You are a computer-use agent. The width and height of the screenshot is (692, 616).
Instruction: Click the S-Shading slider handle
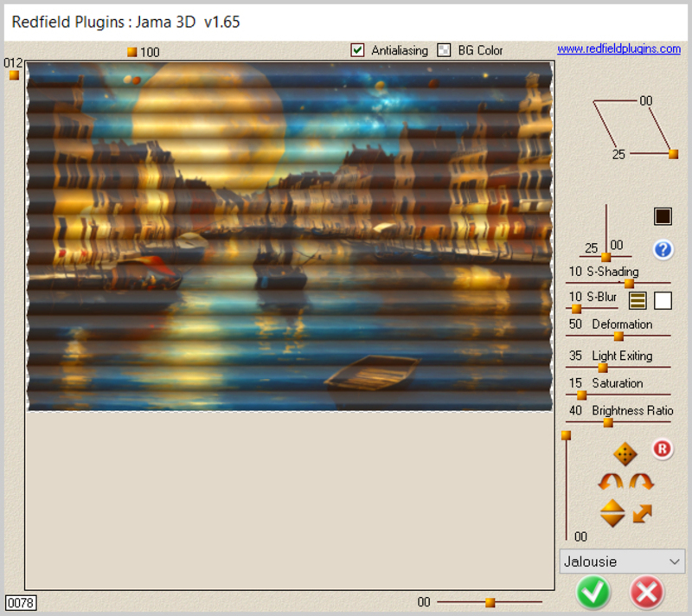pyautogui.click(x=629, y=283)
